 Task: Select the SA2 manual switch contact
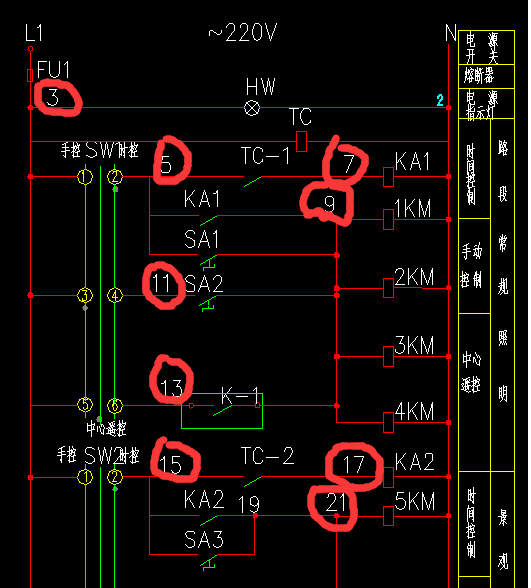coord(207,302)
